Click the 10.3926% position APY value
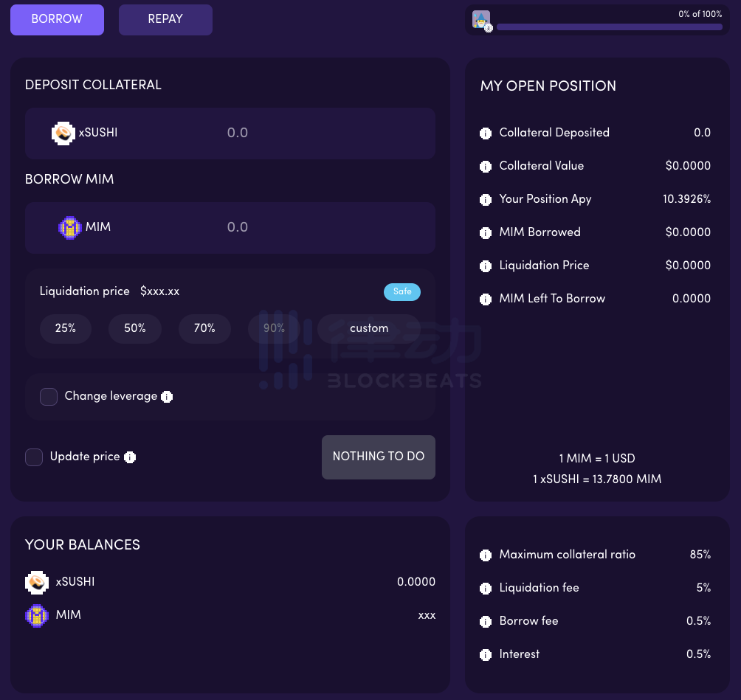The height and width of the screenshot is (700, 741). (686, 199)
